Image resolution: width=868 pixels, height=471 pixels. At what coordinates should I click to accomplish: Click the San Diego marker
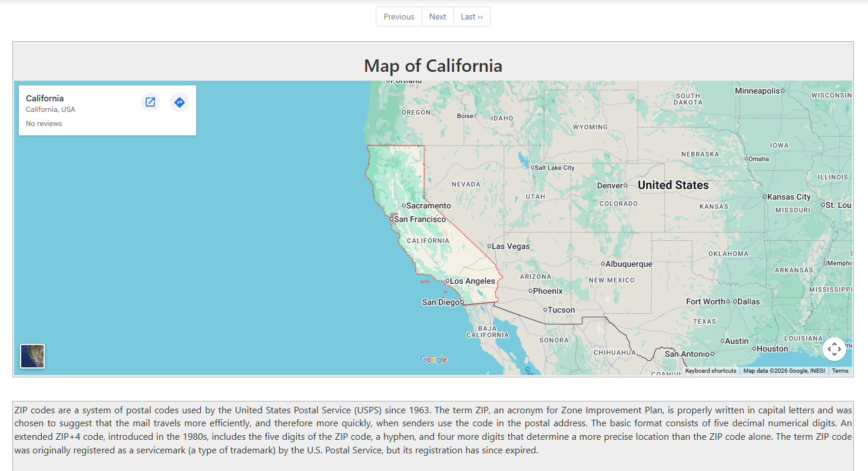[463, 301]
